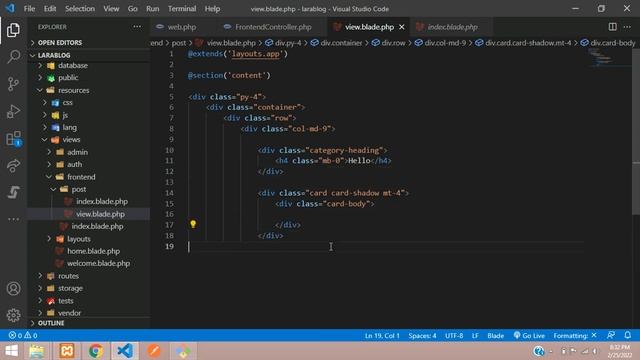
Task: Switch to the FrontendController.php tab
Action: point(273,27)
